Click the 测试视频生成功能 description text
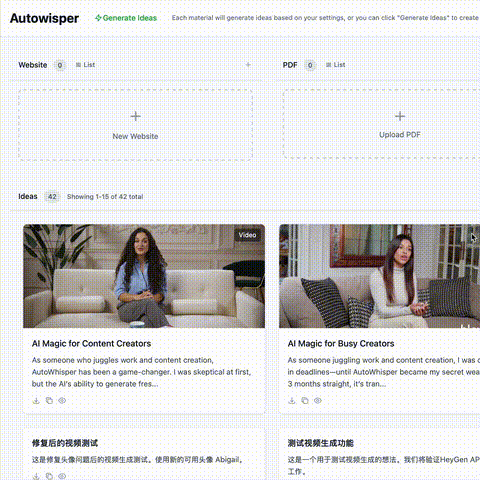Screen dimensions: 480x480 coord(384,465)
